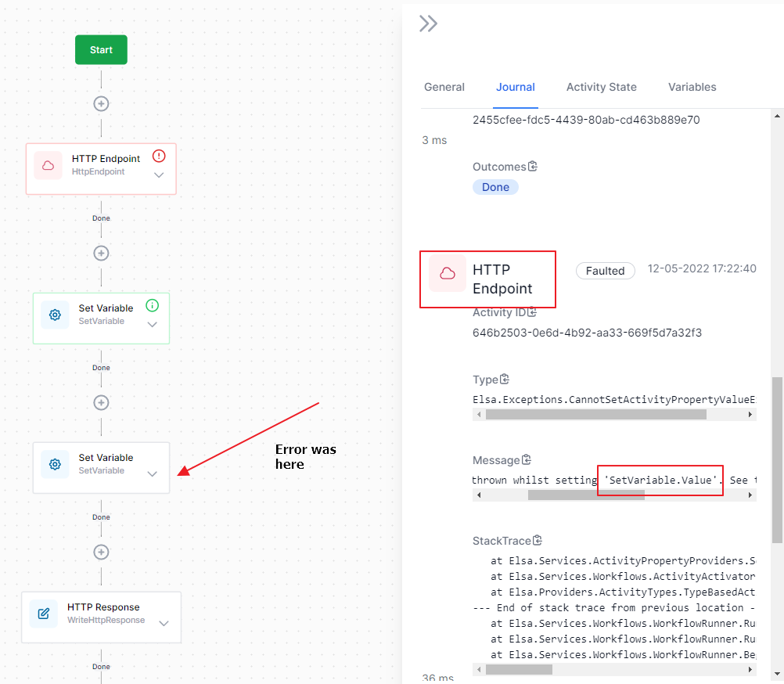Image resolution: width=784 pixels, height=684 pixels.
Task: Add activity with plus below second Set Variable
Action: [101, 552]
